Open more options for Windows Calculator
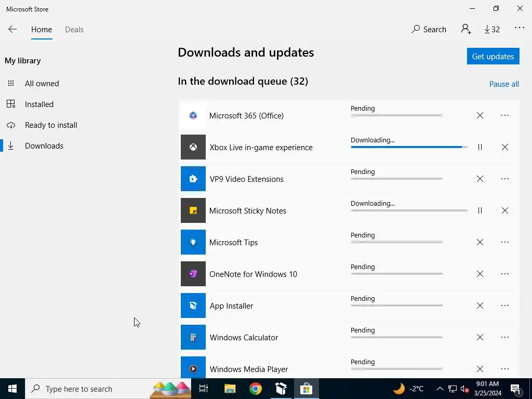532x399 pixels. pos(505,337)
